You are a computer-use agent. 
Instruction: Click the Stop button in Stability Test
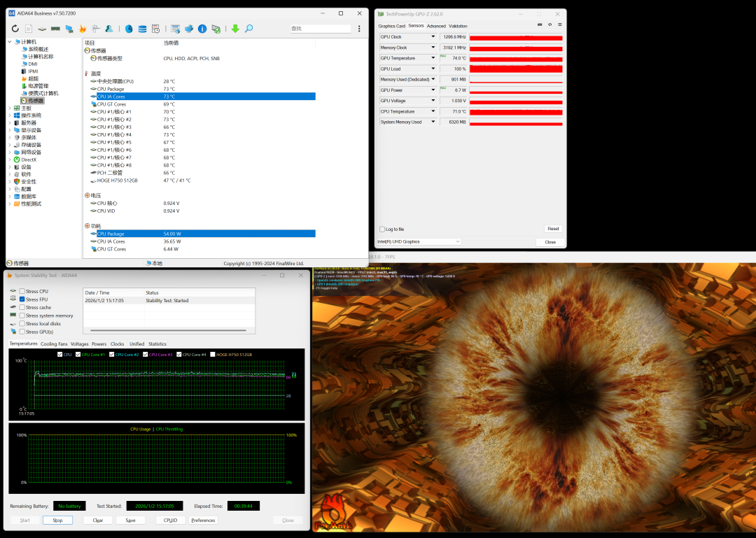pyautogui.click(x=57, y=520)
